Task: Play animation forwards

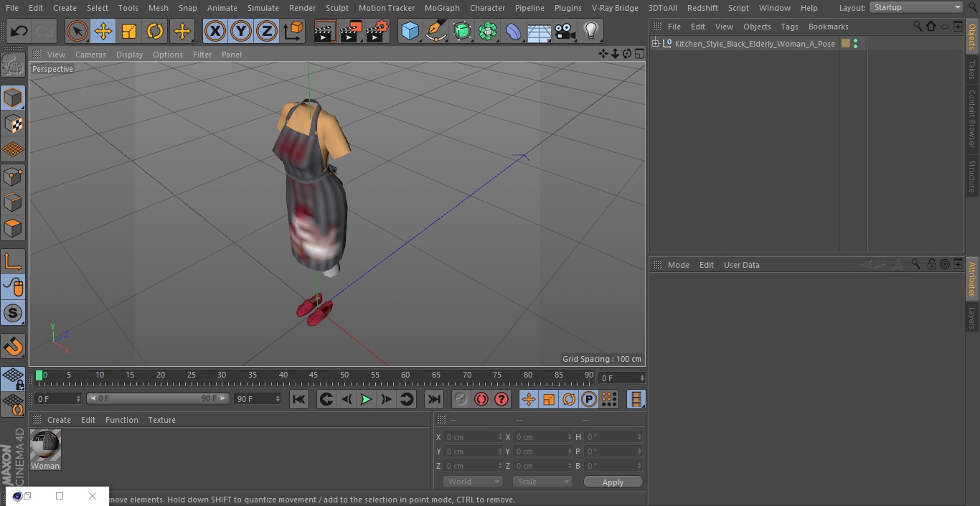Action: click(366, 399)
